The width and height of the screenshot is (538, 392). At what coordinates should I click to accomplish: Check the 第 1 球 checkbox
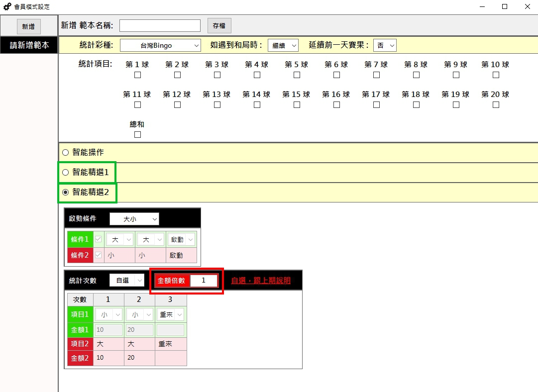pyautogui.click(x=138, y=75)
